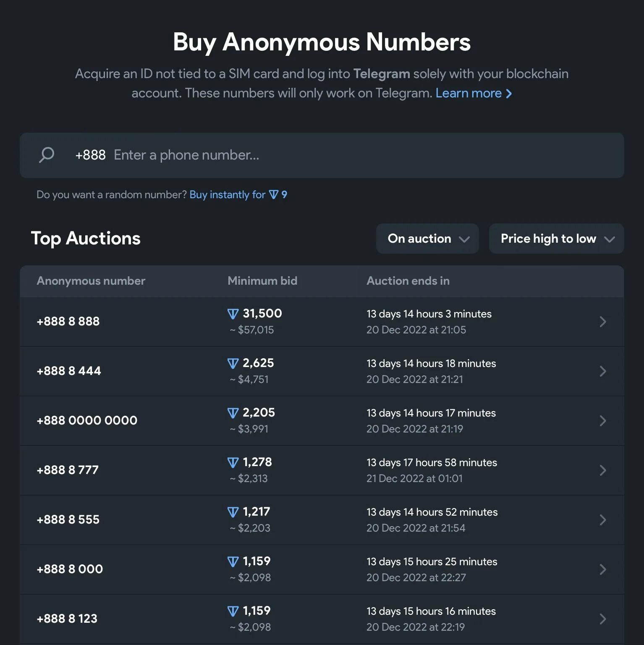Screen dimensions: 644x645
Task: Open details arrow for +888 8 888
Action: click(x=603, y=322)
